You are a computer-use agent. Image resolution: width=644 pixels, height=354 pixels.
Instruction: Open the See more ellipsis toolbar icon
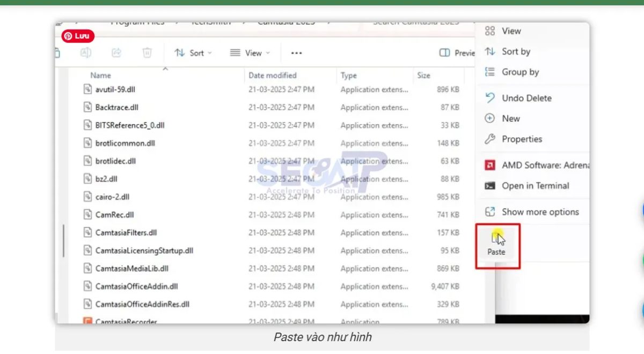coord(296,52)
